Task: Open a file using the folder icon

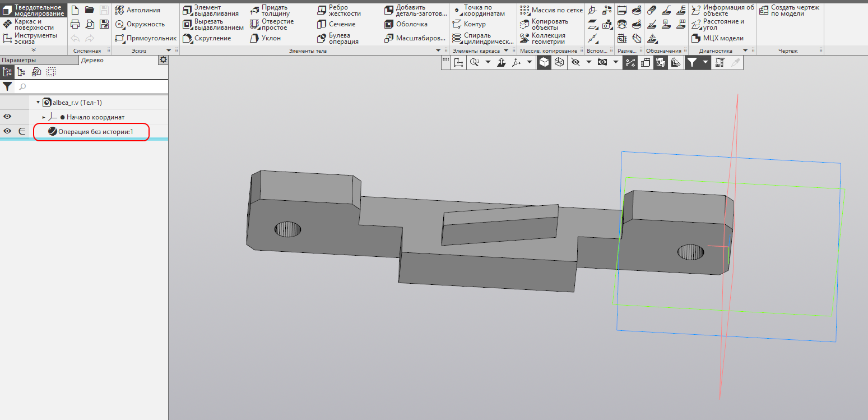Action: [89, 10]
